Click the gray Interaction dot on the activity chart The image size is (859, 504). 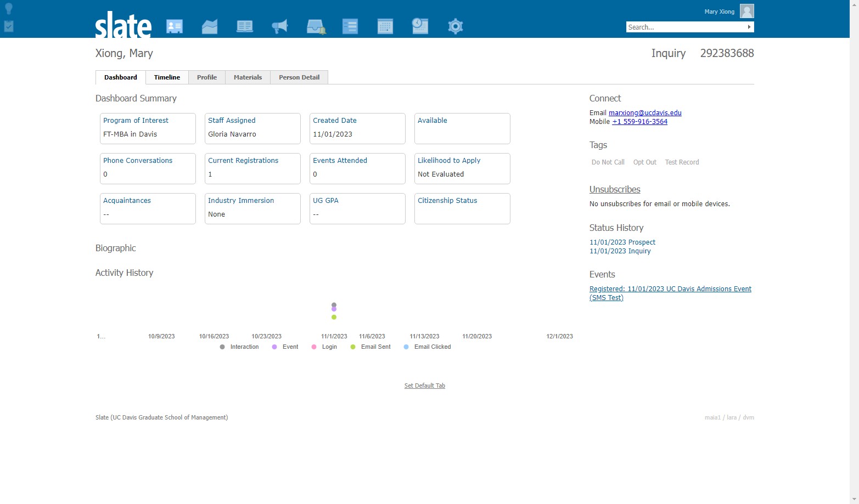[334, 305]
